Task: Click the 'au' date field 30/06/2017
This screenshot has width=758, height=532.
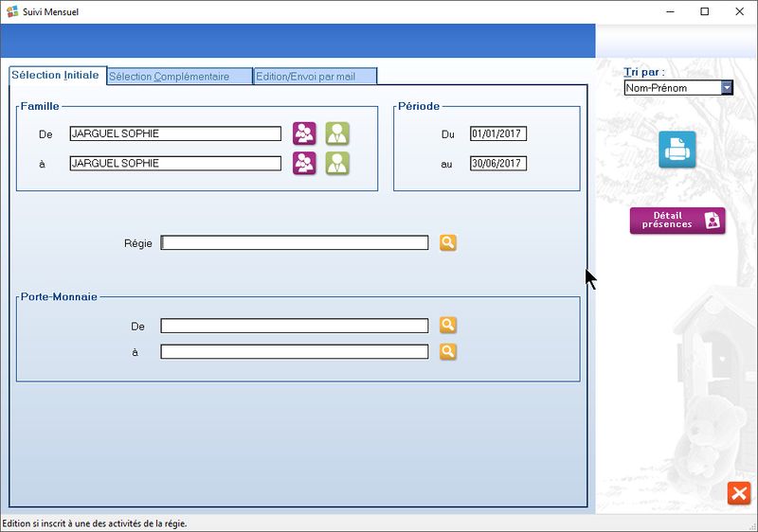Action: (497, 163)
